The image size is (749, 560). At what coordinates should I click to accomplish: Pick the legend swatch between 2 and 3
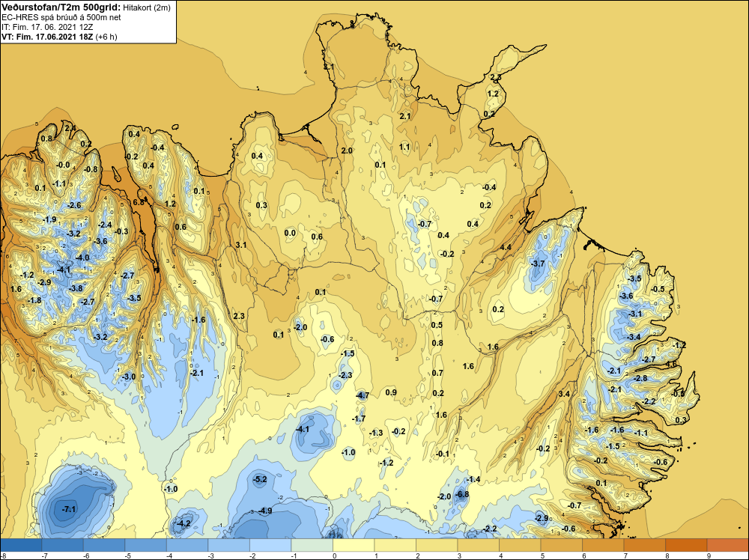[437, 545]
